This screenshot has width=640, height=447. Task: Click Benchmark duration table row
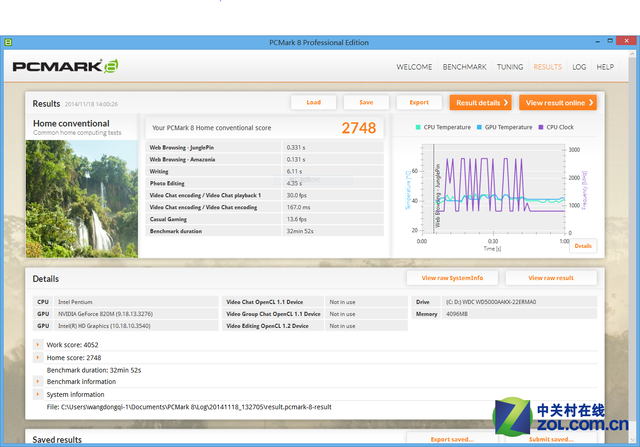pos(264,231)
